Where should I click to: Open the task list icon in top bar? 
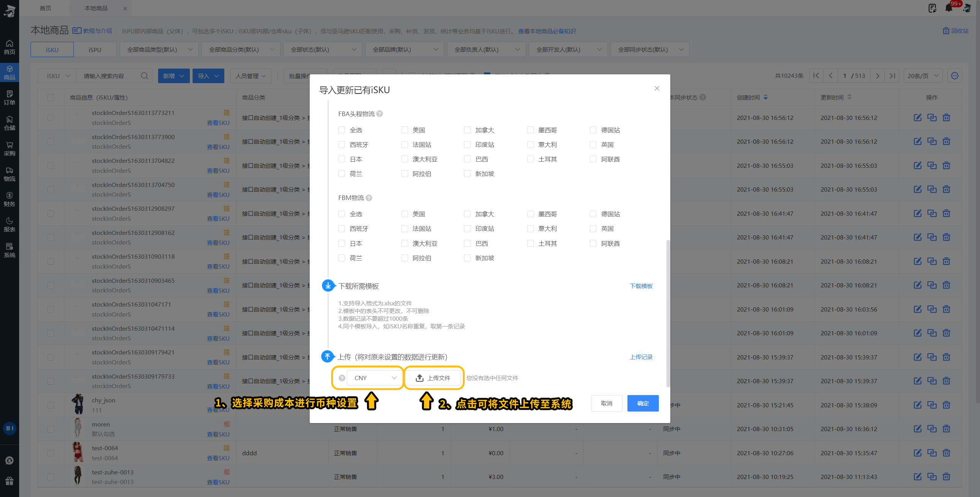pos(932,8)
